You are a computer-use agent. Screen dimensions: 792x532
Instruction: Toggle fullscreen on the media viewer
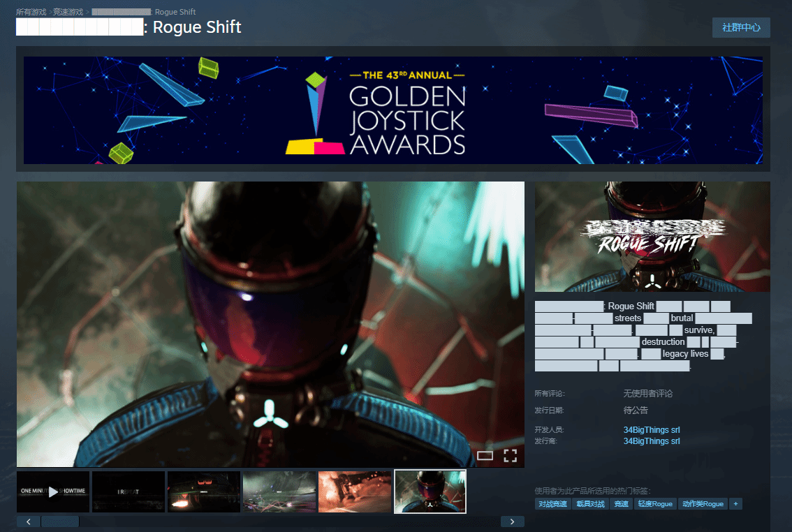click(511, 456)
